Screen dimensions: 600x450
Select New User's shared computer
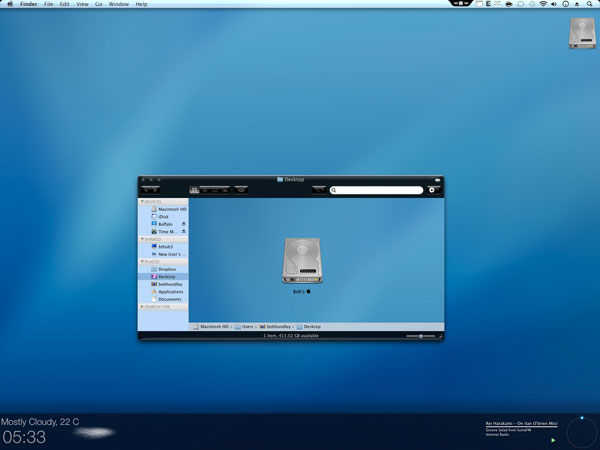click(x=163, y=254)
